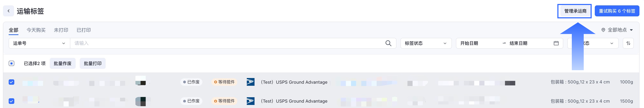Click the 批量作废 button
Image resolution: width=644 pixels, height=108 pixels.
point(62,64)
